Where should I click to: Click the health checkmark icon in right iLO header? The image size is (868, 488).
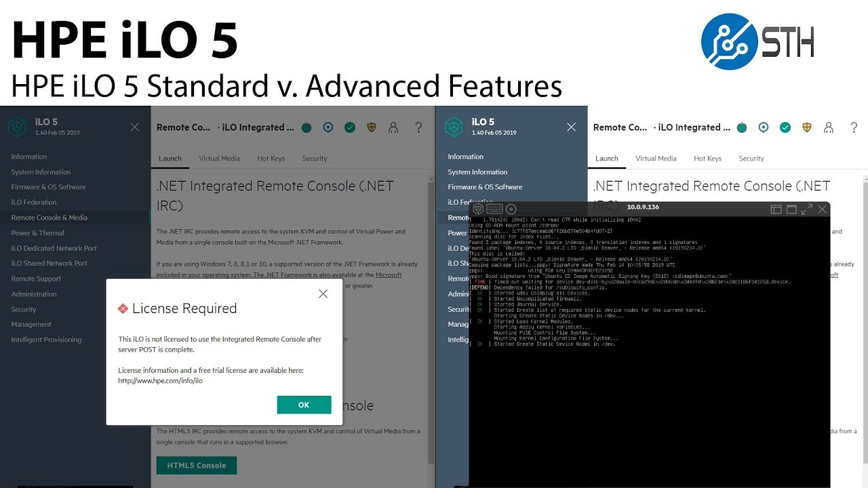[785, 127]
